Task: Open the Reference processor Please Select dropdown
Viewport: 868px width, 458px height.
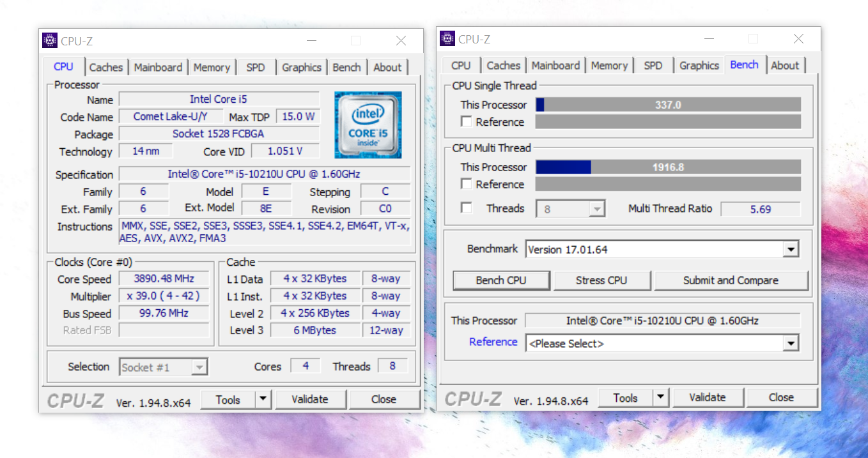Action: 791,344
